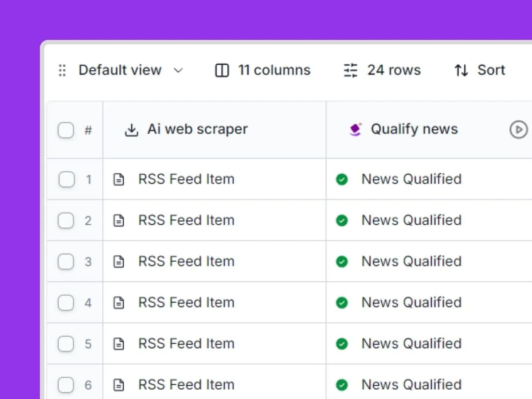Expand the 24 rows selector
Image resolution: width=532 pixels, height=399 pixels.
pyautogui.click(x=394, y=70)
